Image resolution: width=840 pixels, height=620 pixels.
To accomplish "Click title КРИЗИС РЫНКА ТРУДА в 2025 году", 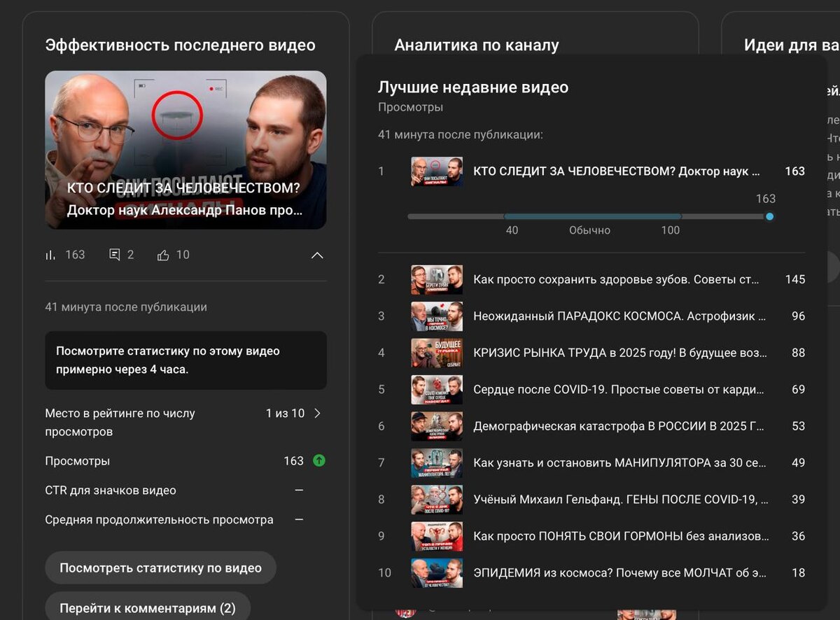I will pyautogui.click(x=620, y=353).
